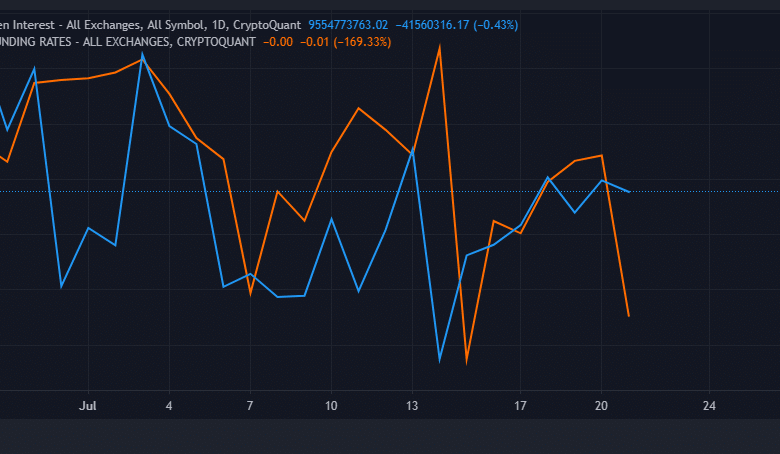Click the 24 date label on time axis
Viewport: 780px width, 454px height.
coord(709,406)
